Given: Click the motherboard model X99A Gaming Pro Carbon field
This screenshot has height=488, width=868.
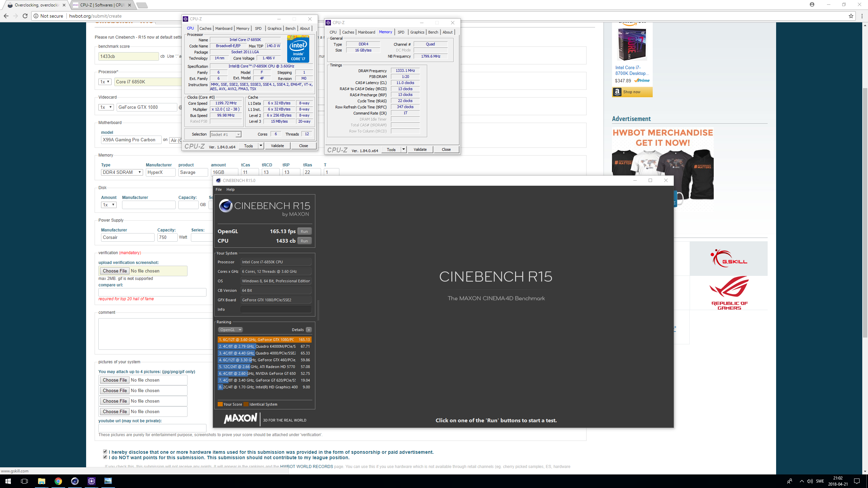Looking at the screenshot, I should (131, 140).
